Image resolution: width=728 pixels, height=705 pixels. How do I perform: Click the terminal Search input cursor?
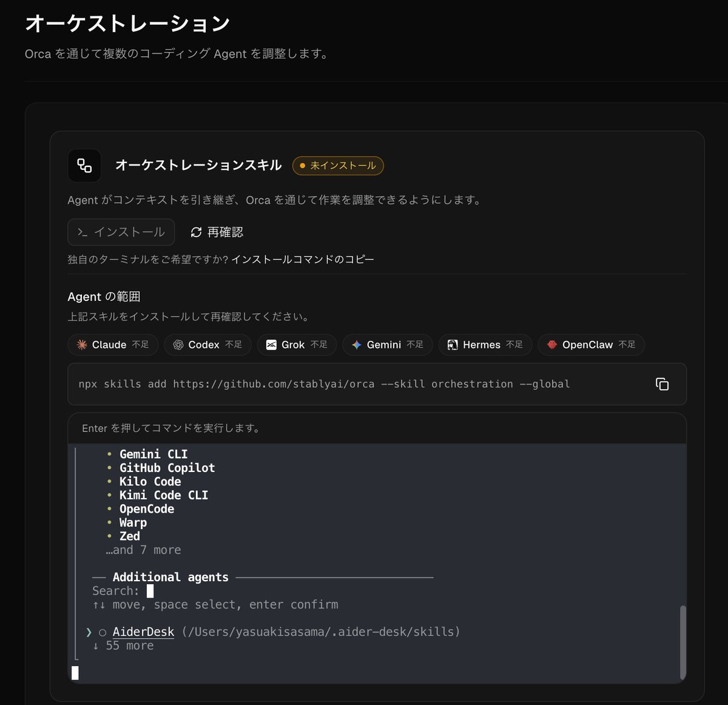150,591
